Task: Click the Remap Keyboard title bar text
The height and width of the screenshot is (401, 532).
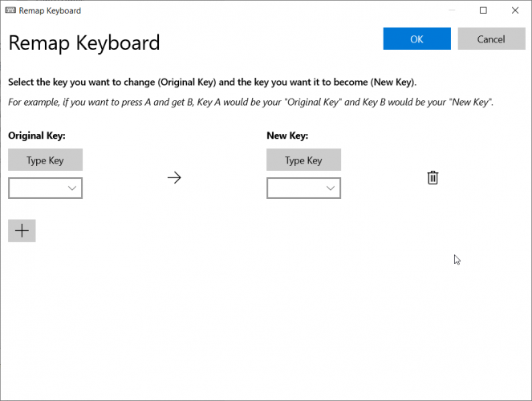Action: tap(52, 11)
